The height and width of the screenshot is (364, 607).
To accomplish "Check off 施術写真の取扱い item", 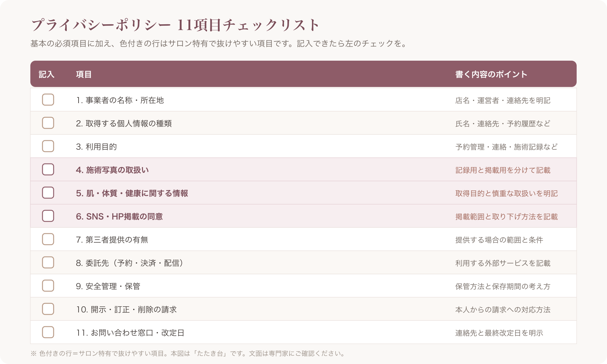I will (x=48, y=170).
